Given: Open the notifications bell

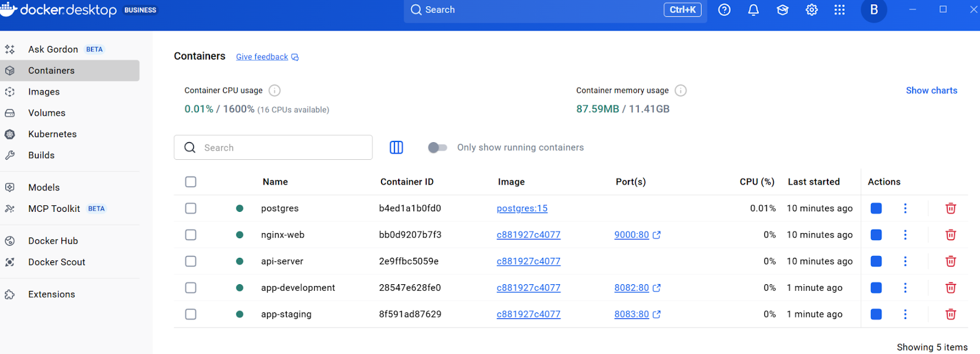Looking at the screenshot, I should 753,10.
